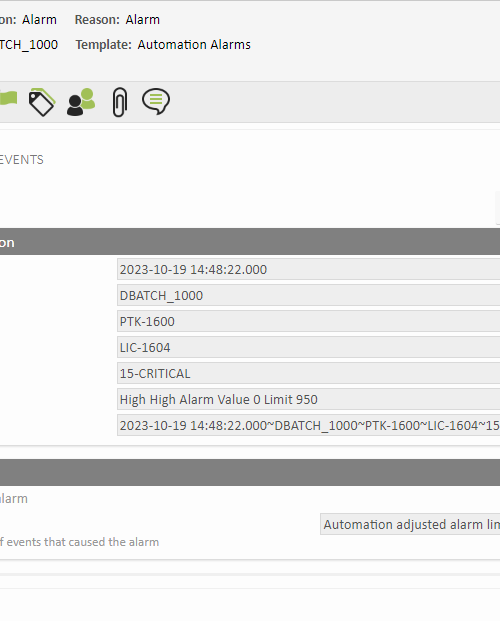Click the 2023-10-19 14:48:22.000 timestamp field
Image resolution: width=500 pixels, height=621 pixels.
coord(309,269)
